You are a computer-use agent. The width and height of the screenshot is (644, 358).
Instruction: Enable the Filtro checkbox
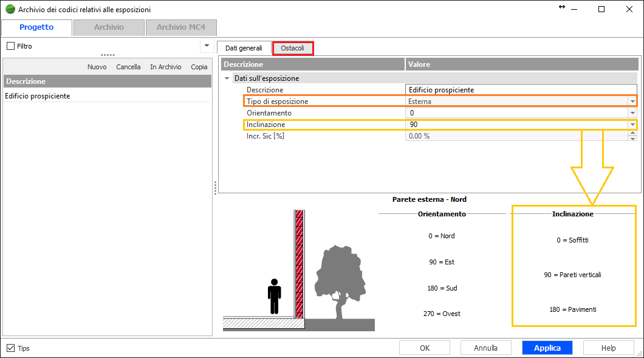click(x=10, y=46)
